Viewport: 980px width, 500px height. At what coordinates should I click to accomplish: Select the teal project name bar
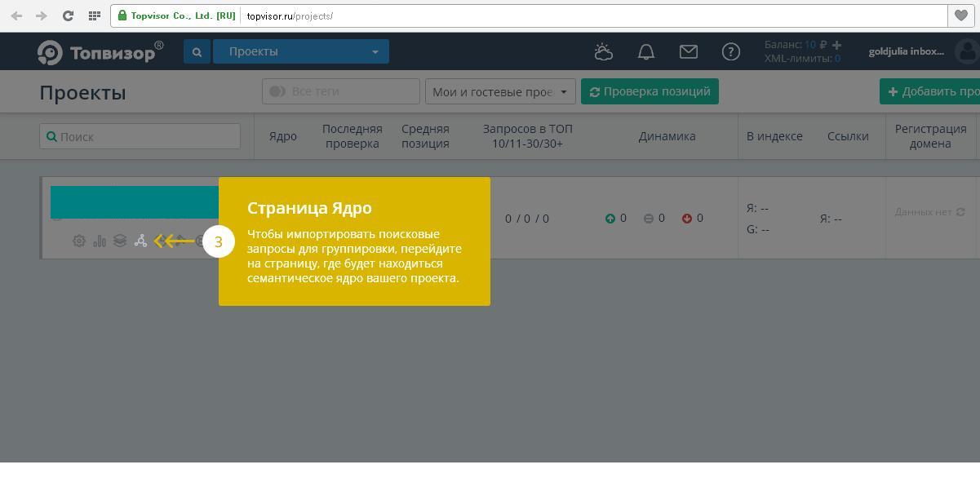(x=135, y=201)
